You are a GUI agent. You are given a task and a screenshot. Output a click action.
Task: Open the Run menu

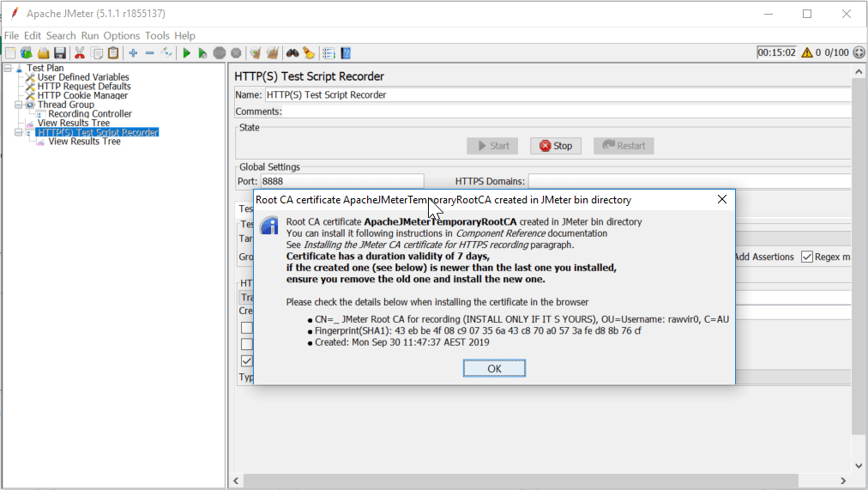point(90,36)
